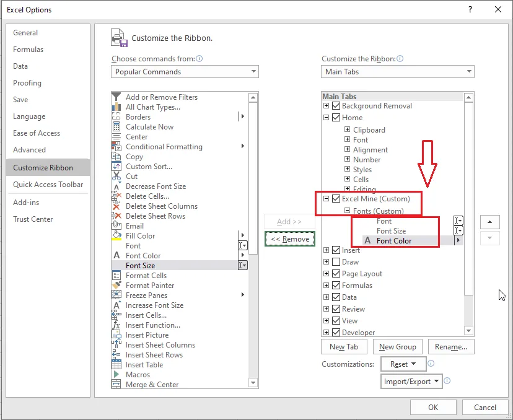This screenshot has width=513, height=420.
Task: Click the Freeze Panes icon
Action: coord(116,295)
